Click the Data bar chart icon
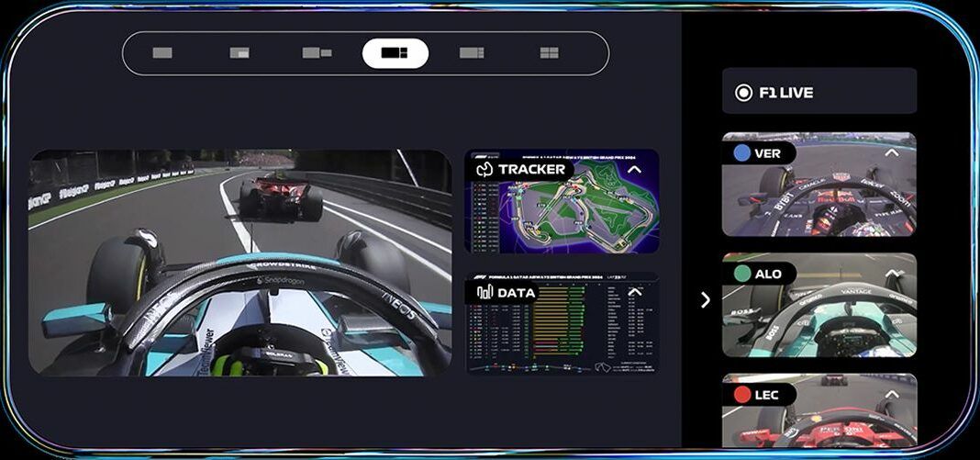980x460 pixels. 484,292
